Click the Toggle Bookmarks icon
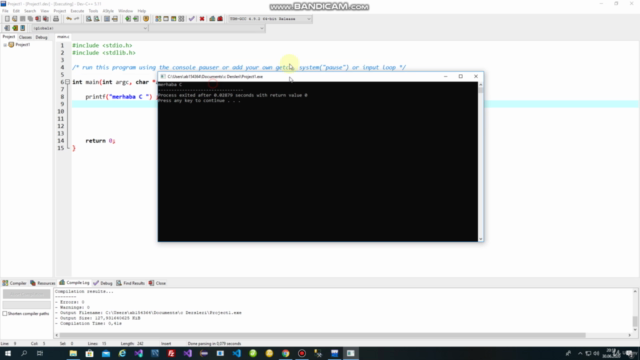Viewport: 640px width, 360px height. click(15, 28)
